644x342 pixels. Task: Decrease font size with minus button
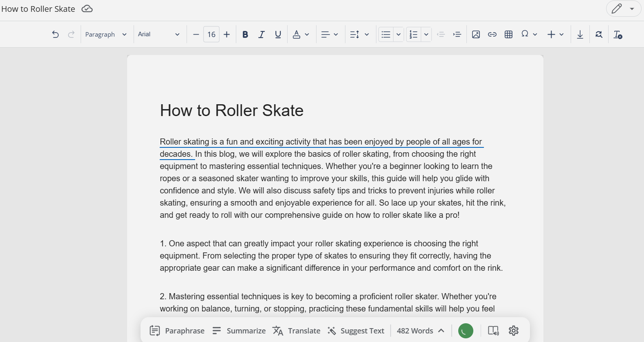(x=196, y=35)
